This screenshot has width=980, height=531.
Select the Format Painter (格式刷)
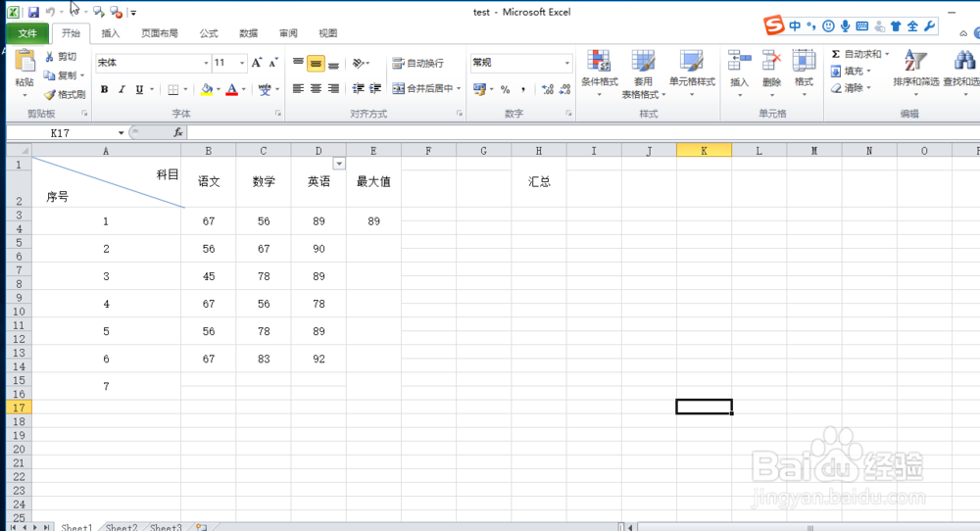click(65, 94)
